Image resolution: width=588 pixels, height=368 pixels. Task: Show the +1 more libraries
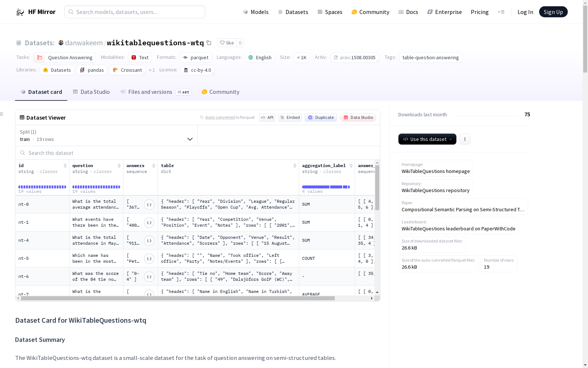point(152,70)
